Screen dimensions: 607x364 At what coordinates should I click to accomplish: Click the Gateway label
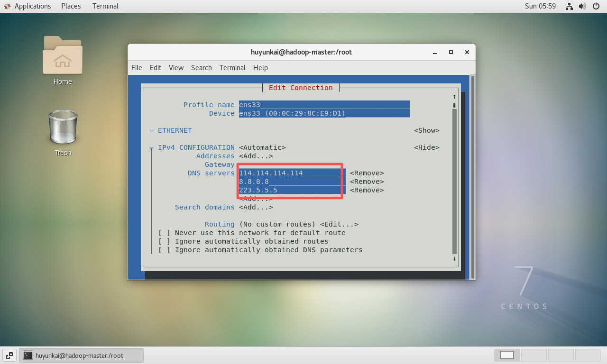coord(220,164)
